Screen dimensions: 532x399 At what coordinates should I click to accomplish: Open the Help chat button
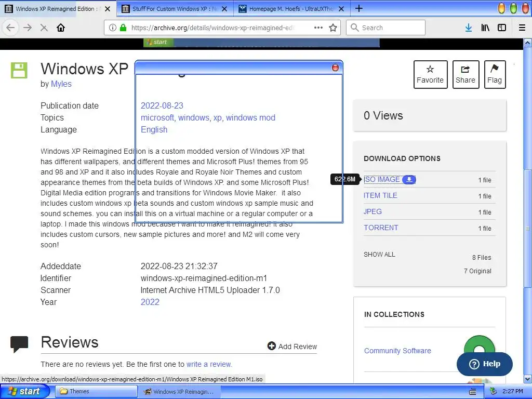pos(485,364)
